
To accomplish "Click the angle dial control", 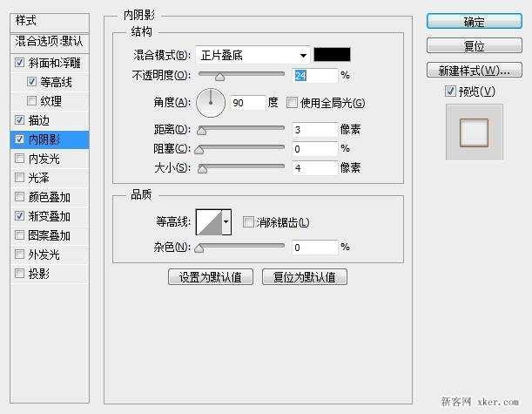I will pos(211,104).
